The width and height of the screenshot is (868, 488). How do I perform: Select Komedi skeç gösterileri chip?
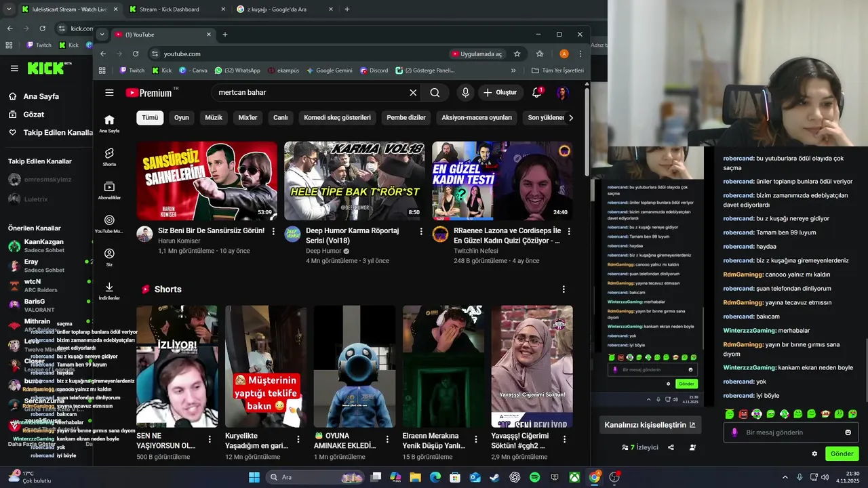point(338,117)
